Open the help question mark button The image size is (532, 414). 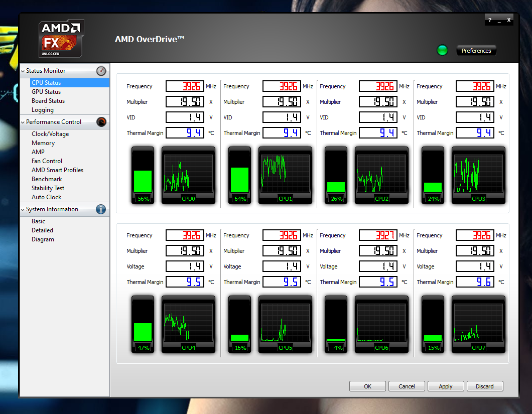pos(489,20)
